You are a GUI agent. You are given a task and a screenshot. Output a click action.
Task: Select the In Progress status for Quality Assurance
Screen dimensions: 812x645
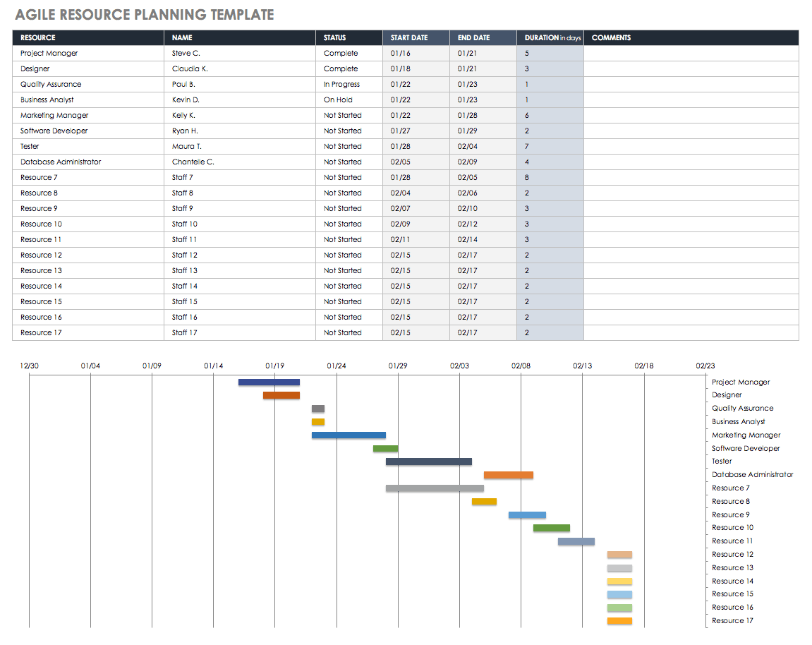click(341, 84)
